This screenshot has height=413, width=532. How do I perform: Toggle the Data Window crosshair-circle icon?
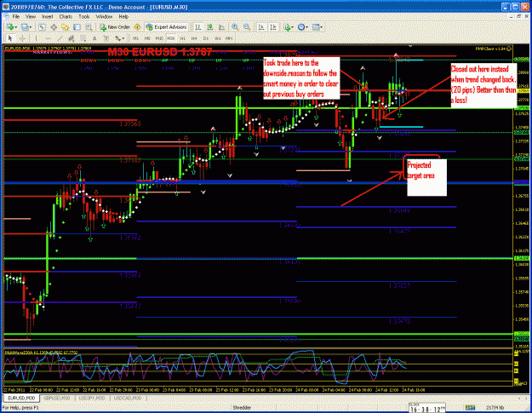[x=54, y=27]
